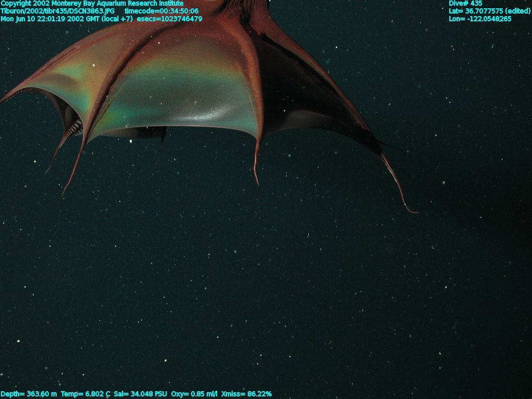Click the Mon Jun 10 2002 GMT timestamp
The height and width of the screenshot is (399, 532).
[66, 19]
